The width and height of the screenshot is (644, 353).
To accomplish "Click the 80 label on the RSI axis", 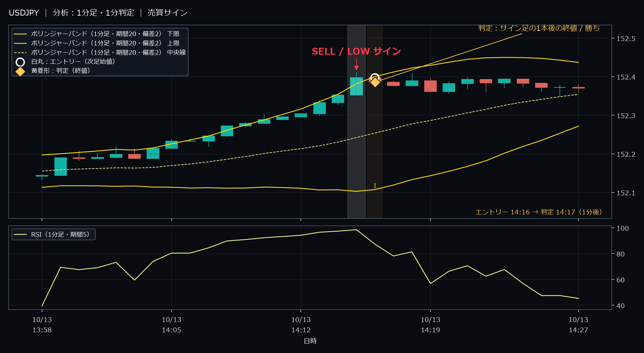I will click(x=620, y=254).
